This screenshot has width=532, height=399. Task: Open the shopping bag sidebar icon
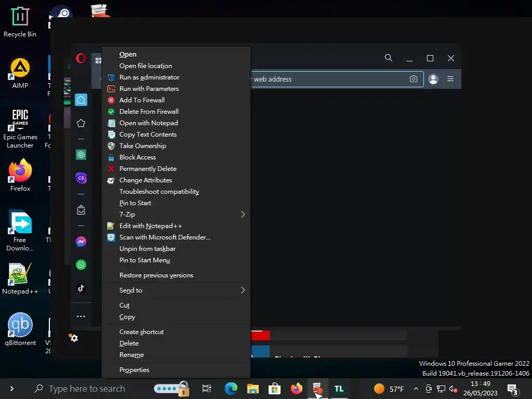tap(81, 210)
